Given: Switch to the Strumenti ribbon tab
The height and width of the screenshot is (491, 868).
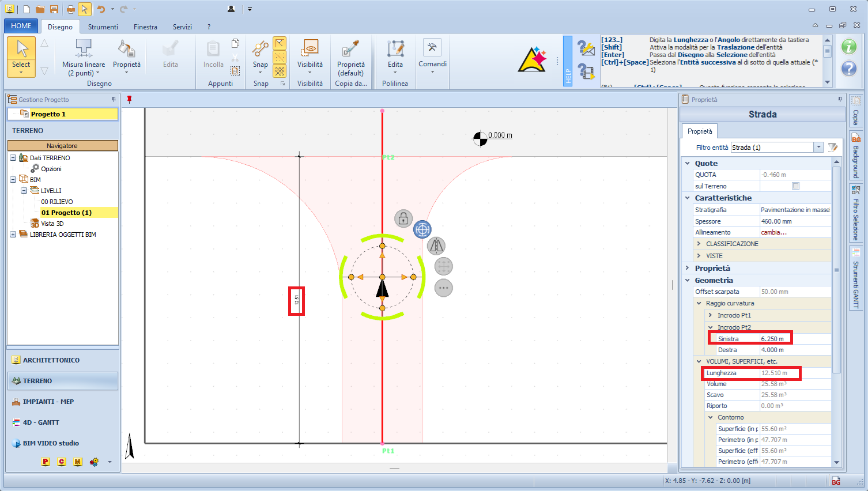Looking at the screenshot, I should 103,27.
